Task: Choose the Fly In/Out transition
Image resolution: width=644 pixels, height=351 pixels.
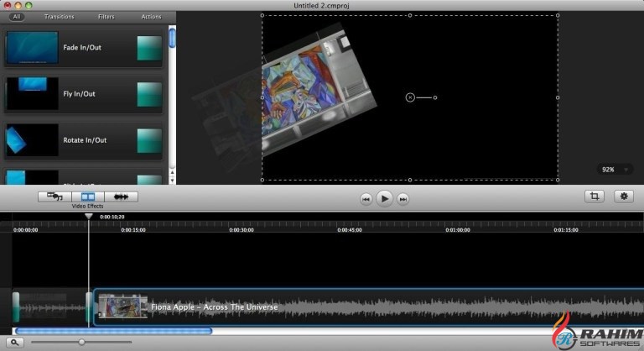Action: pyautogui.click(x=84, y=94)
